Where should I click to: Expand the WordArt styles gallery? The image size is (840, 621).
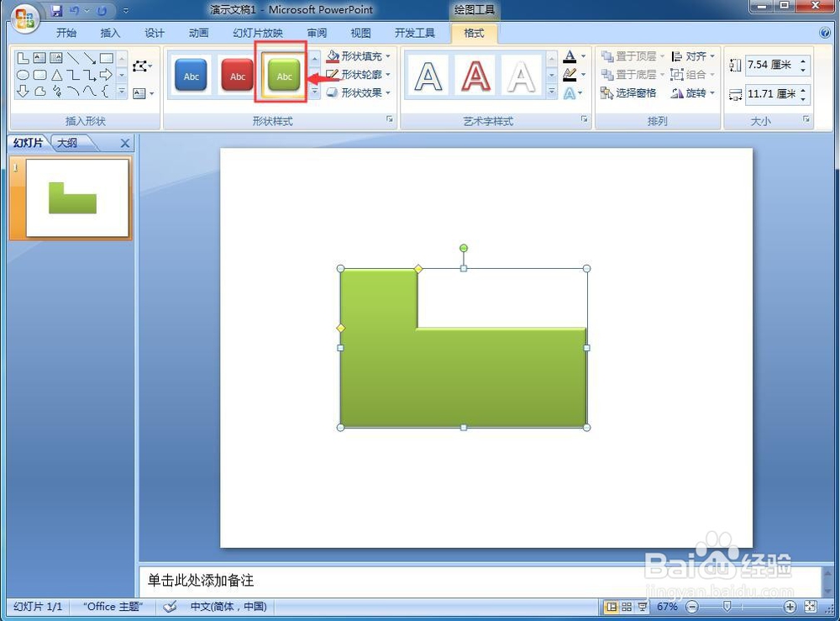[x=552, y=92]
